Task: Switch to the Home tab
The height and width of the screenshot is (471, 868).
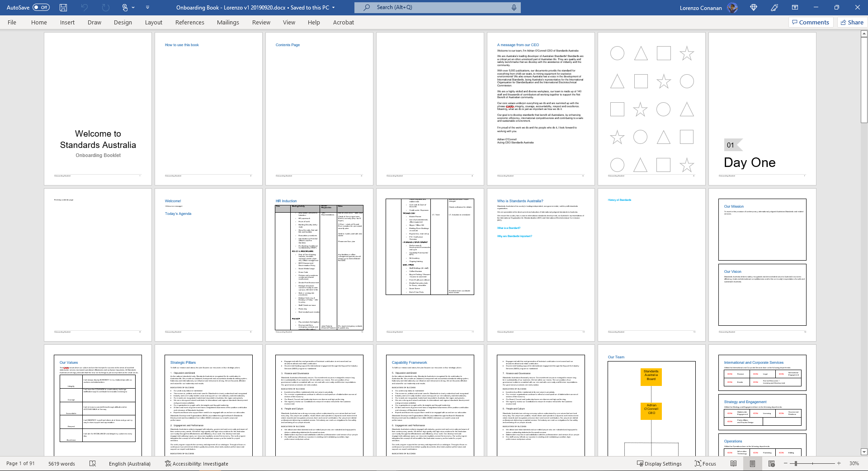Action: 39,22
